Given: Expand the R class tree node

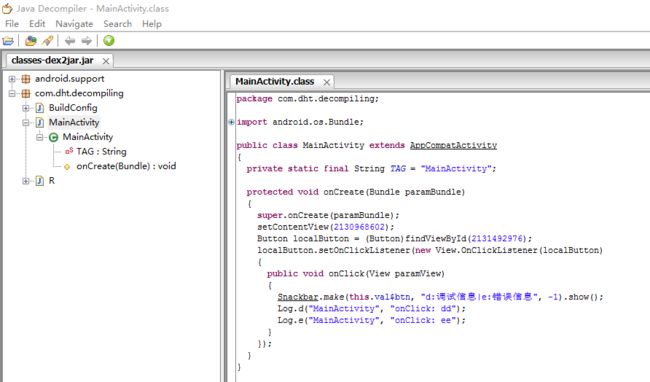Looking at the screenshot, I should click(x=26, y=181).
